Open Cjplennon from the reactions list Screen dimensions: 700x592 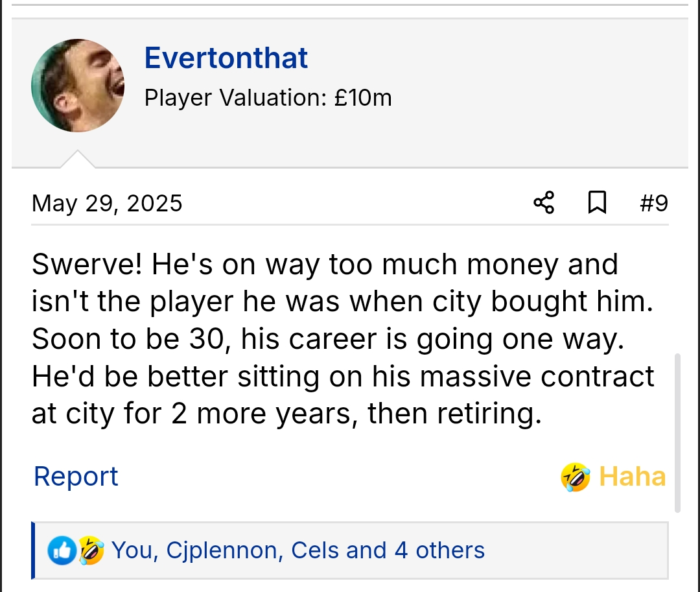pyautogui.click(x=221, y=551)
